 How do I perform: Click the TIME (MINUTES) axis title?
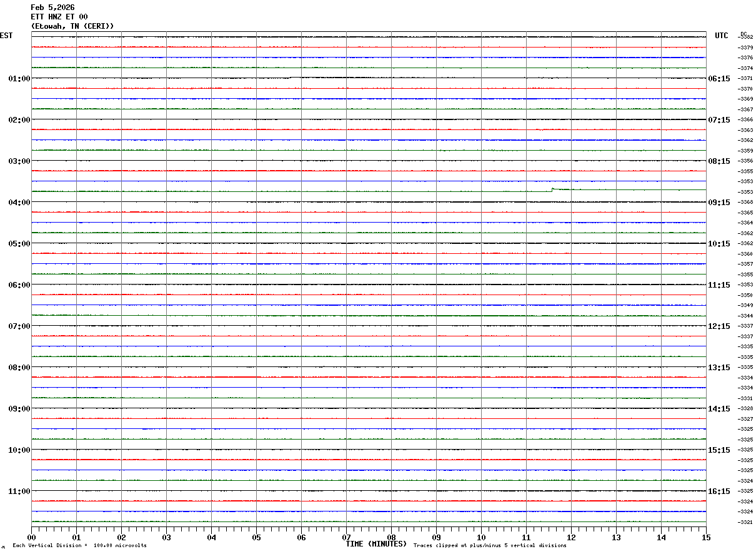(x=376, y=544)
